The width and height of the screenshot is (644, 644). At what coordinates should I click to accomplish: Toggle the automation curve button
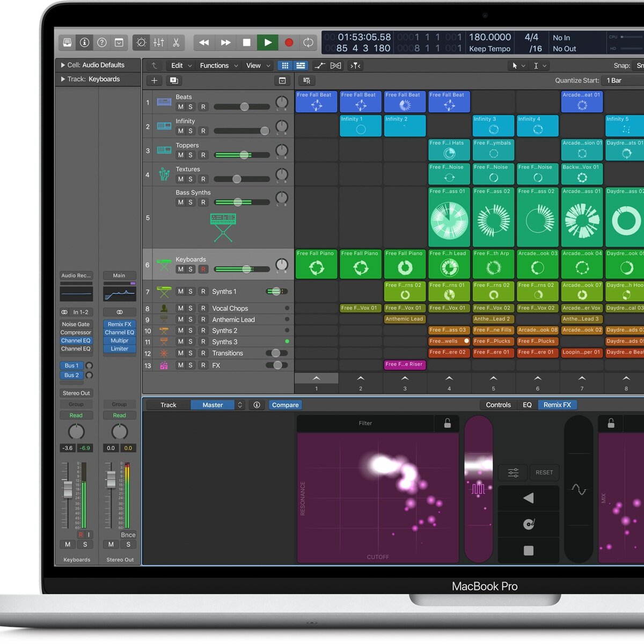320,65
